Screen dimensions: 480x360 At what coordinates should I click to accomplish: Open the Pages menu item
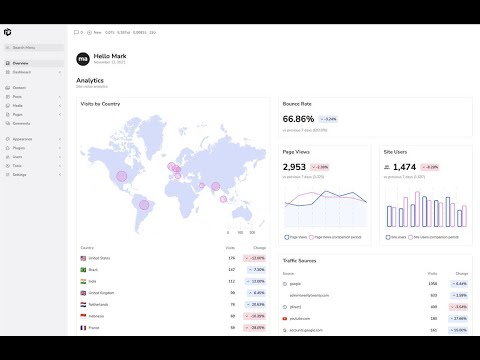click(x=34, y=114)
